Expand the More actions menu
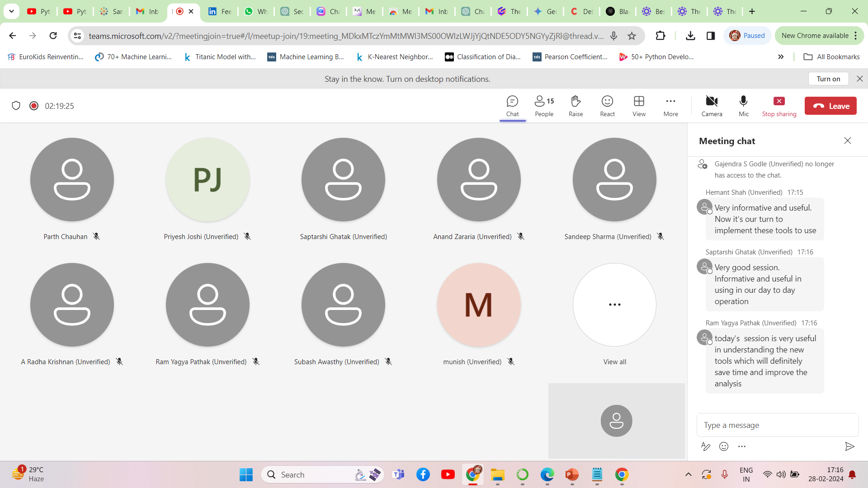868x488 pixels. coord(670,106)
